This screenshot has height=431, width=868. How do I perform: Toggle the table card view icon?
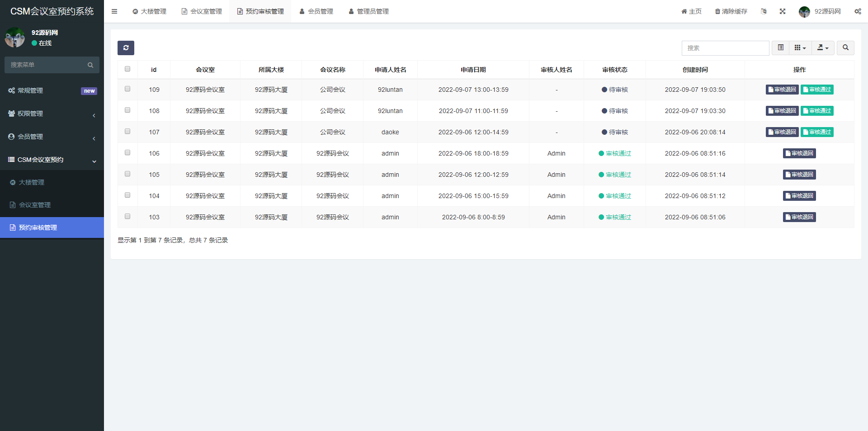780,48
